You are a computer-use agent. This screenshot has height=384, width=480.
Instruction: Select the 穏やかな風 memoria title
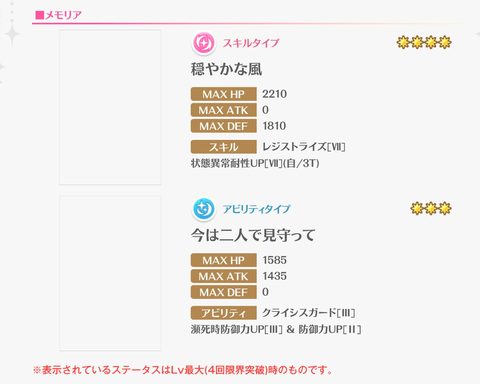pyautogui.click(x=226, y=69)
